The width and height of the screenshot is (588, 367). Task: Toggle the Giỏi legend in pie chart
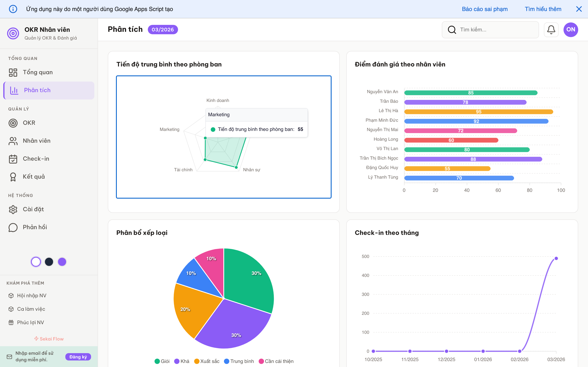coord(162,361)
